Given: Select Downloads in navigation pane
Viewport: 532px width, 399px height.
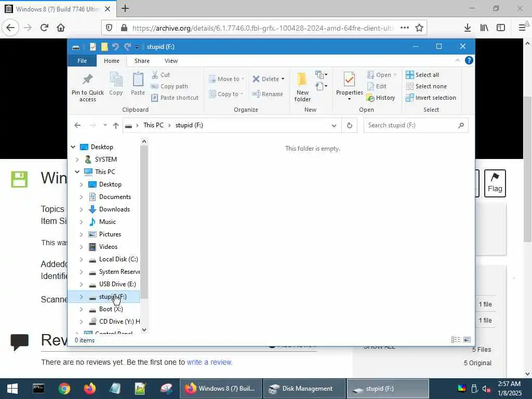Looking at the screenshot, I should [x=114, y=209].
